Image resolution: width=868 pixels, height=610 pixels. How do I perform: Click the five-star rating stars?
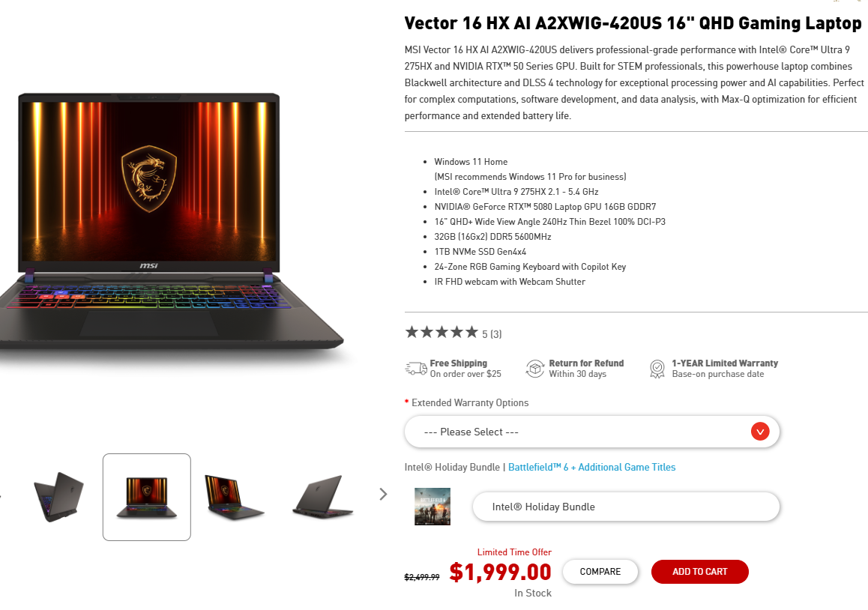pyautogui.click(x=441, y=333)
